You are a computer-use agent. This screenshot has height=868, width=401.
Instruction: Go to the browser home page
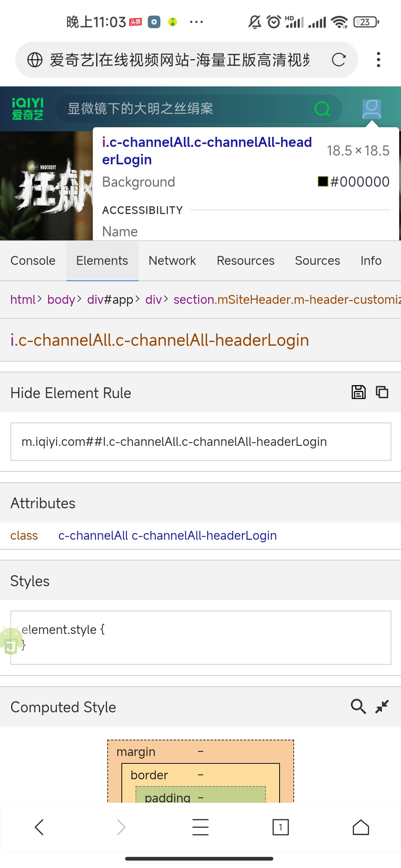[361, 827]
